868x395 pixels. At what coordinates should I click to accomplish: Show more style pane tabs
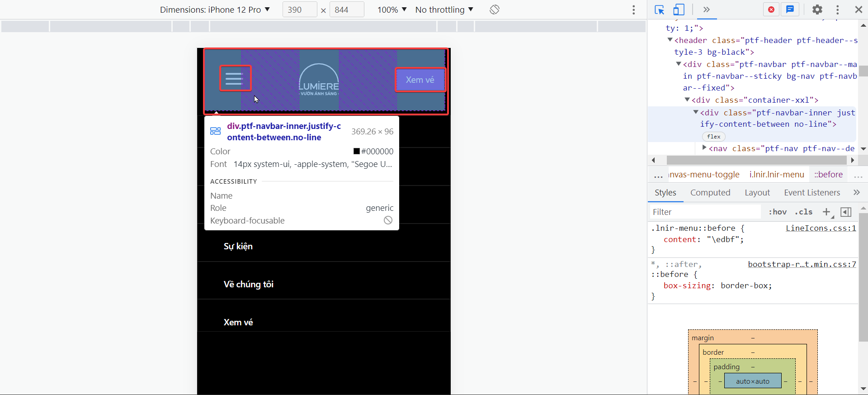857,193
